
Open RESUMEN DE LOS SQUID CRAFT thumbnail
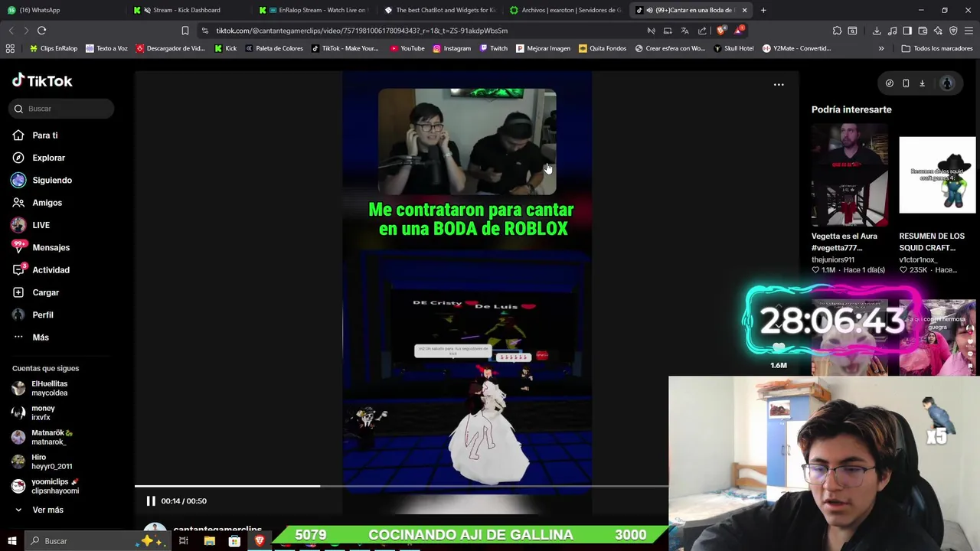pyautogui.click(x=937, y=175)
